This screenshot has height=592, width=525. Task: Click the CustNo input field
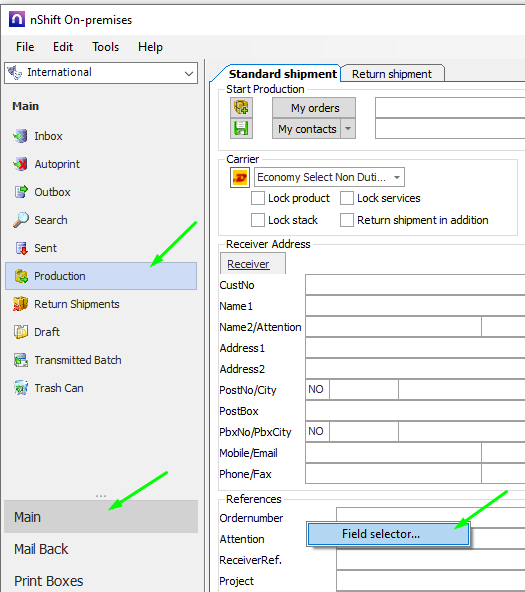(415, 285)
